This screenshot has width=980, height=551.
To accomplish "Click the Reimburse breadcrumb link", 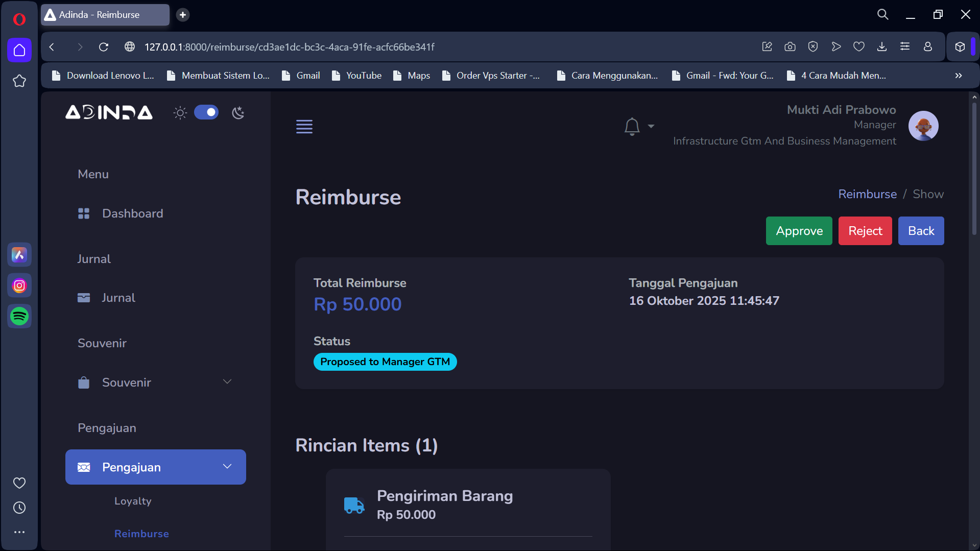I will pos(867,194).
